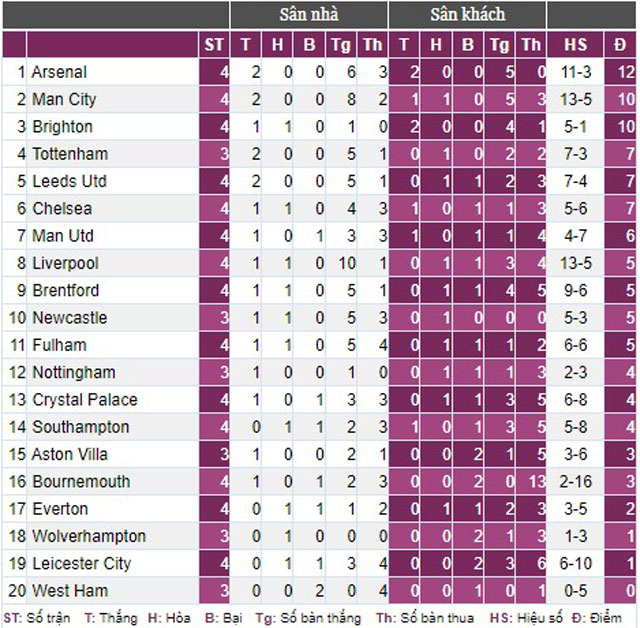640x628 pixels.
Task: Click Bournemouth's 2-16 goal difference cell
Action: pyautogui.click(x=575, y=482)
